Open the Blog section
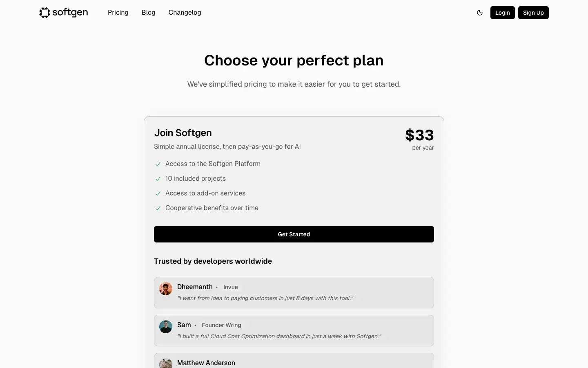 (x=148, y=12)
